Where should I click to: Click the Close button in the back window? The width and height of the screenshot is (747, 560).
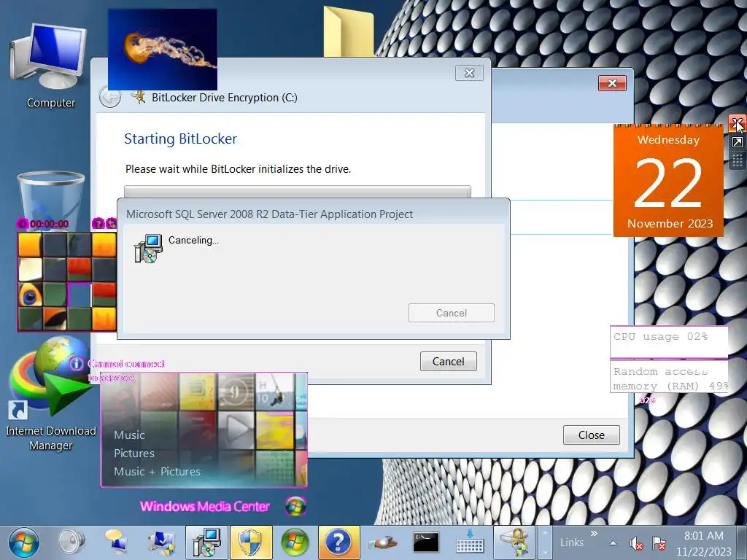point(591,435)
